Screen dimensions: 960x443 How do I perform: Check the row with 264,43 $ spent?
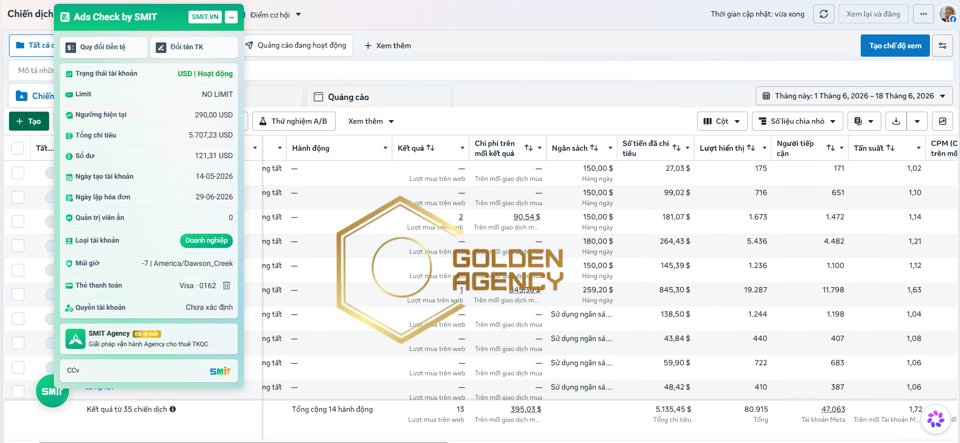pyautogui.click(x=18, y=245)
